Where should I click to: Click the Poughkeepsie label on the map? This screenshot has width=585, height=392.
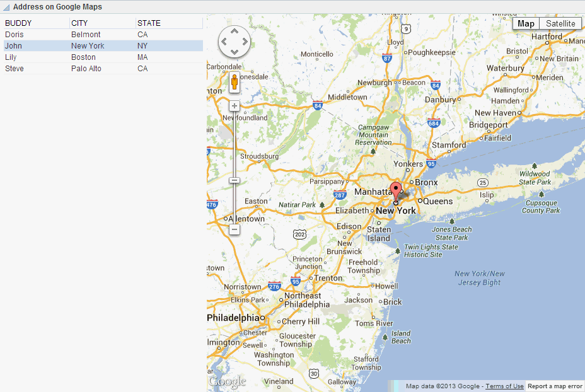click(x=432, y=52)
